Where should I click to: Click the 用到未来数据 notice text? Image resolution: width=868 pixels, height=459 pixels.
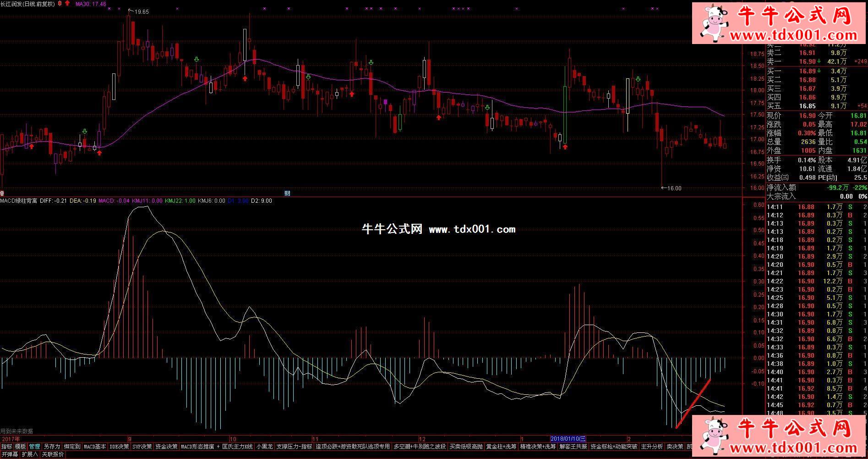pyautogui.click(x=16, y=431)
